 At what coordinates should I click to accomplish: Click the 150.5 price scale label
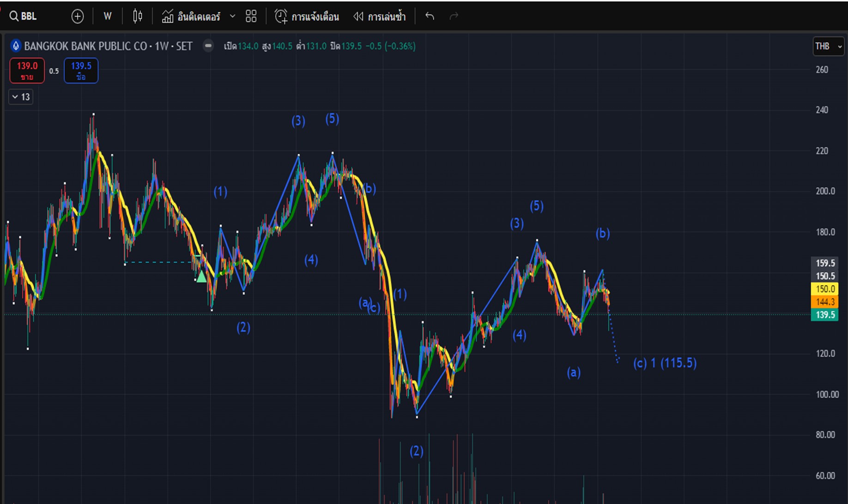825,276
